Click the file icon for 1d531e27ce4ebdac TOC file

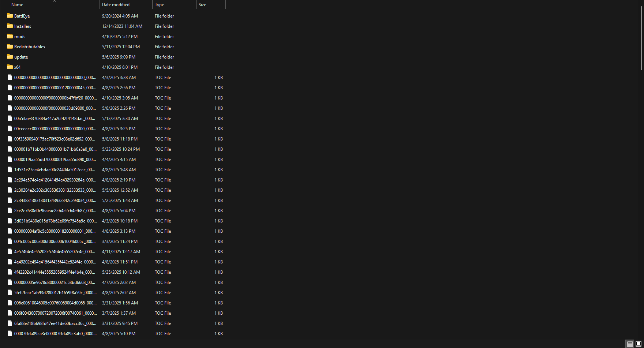point(10,169)
